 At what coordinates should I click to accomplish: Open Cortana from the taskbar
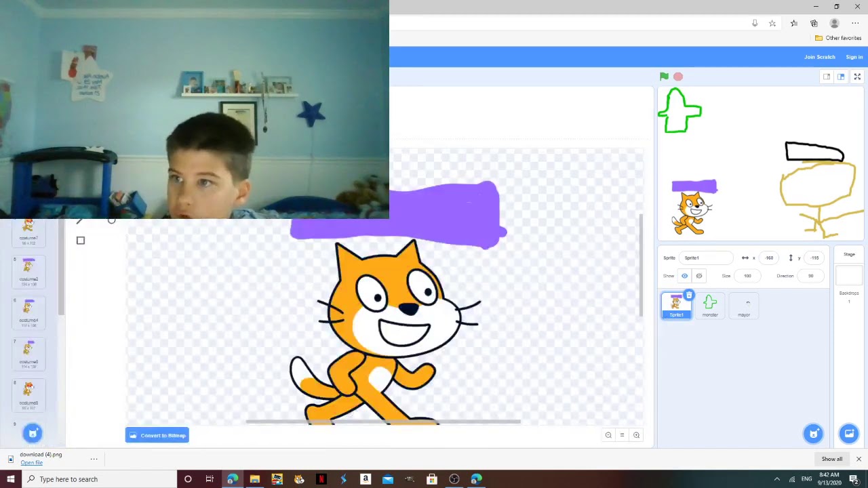pos(188,479)
